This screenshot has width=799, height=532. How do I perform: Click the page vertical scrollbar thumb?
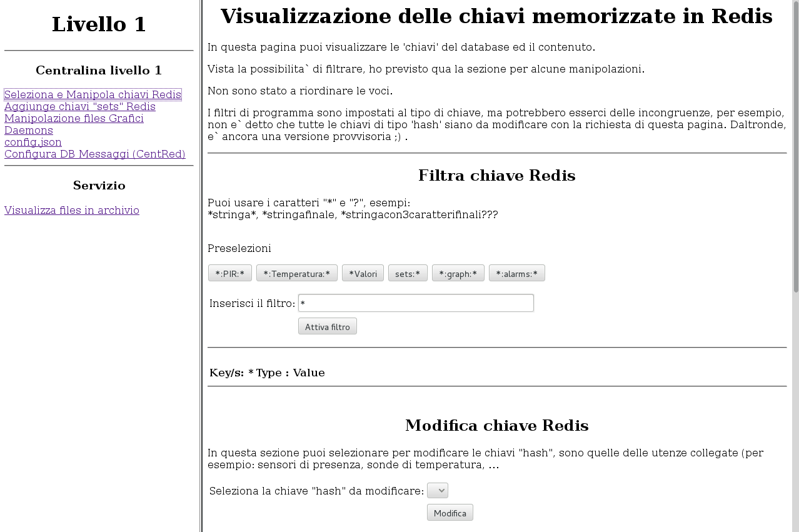click(x=796, y=147)
